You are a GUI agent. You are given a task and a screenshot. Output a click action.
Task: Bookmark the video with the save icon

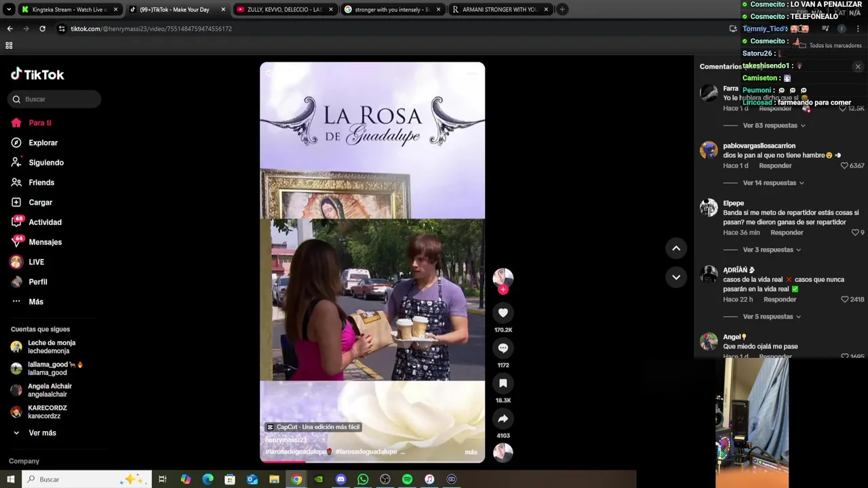click(x=503, y=383)
